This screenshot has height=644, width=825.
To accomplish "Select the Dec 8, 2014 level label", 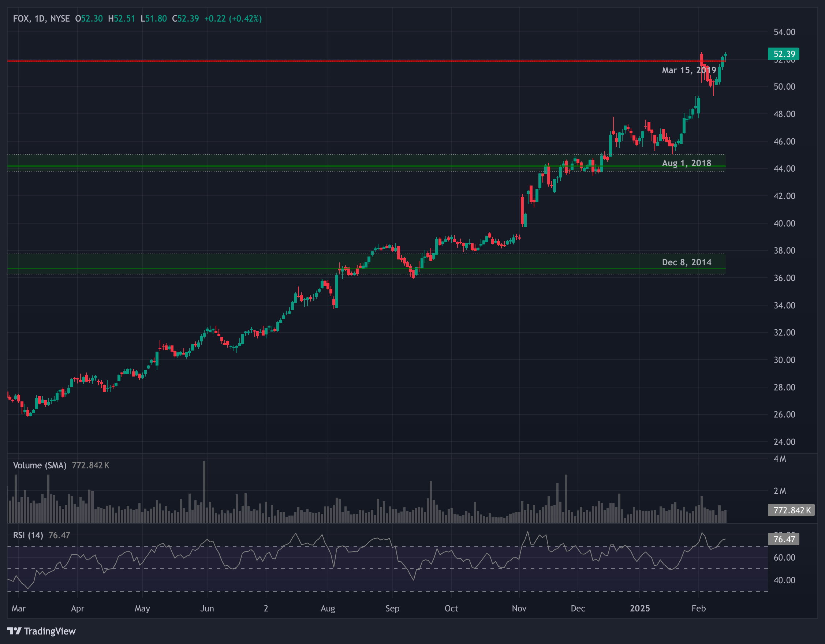I will click(686, 262).
